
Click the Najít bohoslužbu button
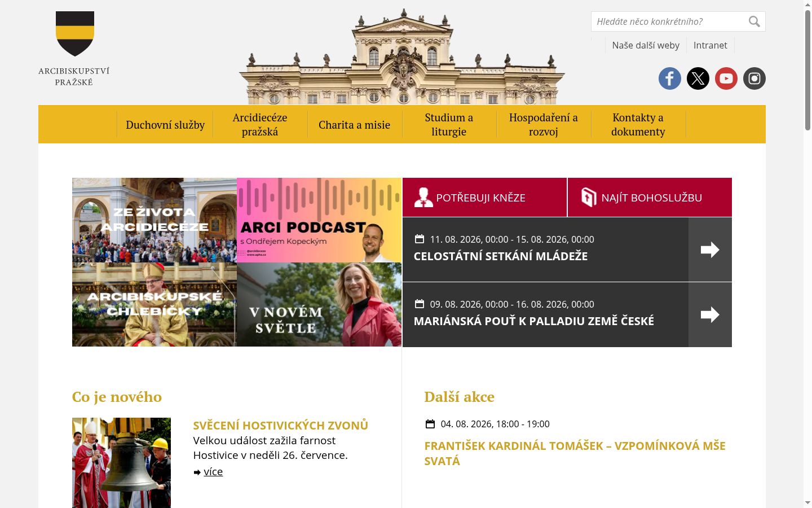pyautogui.click(x=650, y=198)
